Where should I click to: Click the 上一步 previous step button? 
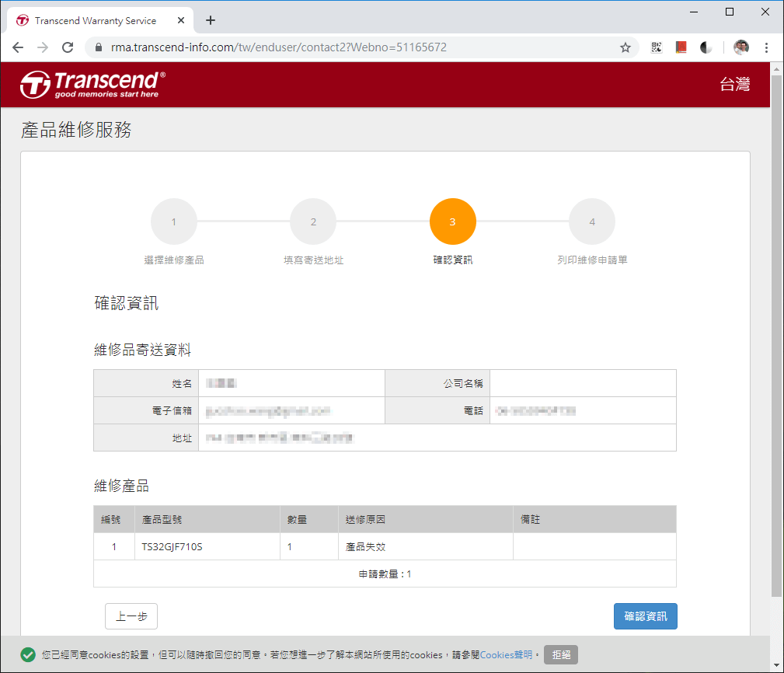click(131, 615)
